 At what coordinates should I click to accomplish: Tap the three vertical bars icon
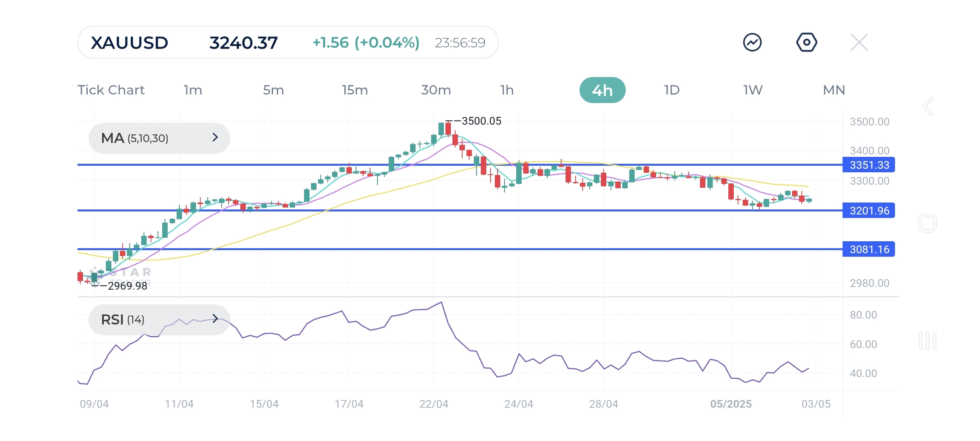pyautogui.click(x=927, y=341)
